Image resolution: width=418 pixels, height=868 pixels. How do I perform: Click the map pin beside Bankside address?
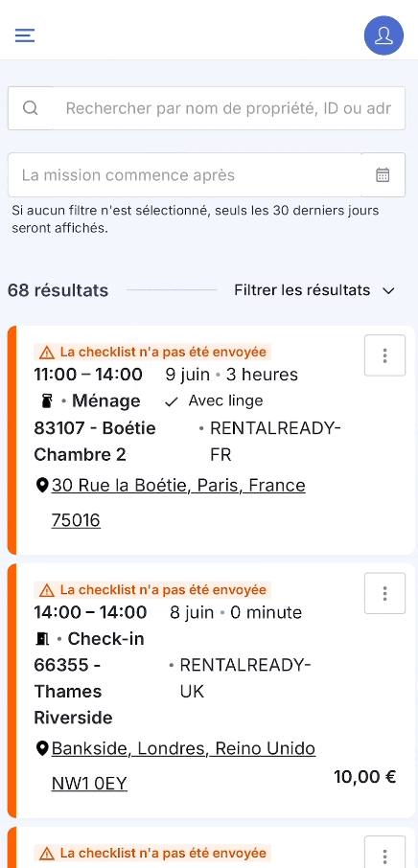[41, 749]
